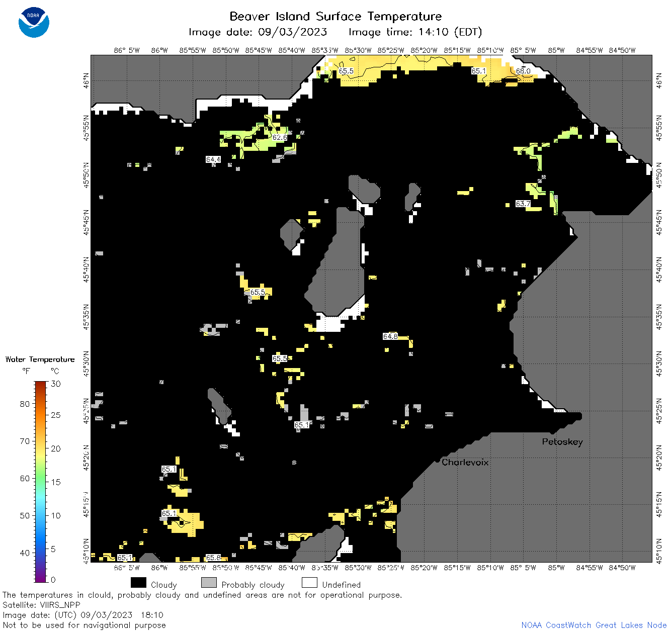672x633 pixels.
Task: Click the Petoskey city label
Action: pos(562,442)
